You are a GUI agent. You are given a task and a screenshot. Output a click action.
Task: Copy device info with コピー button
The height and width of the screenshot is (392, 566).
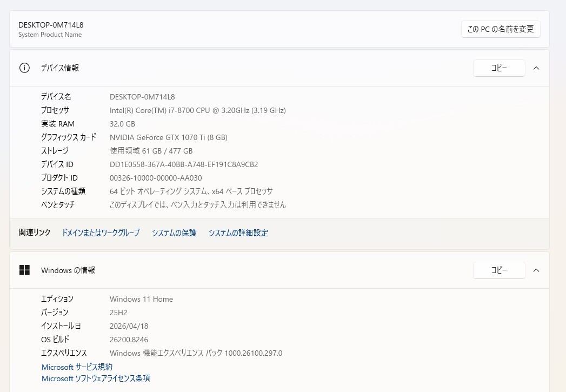pyautogui.click(x=499, y=68)
